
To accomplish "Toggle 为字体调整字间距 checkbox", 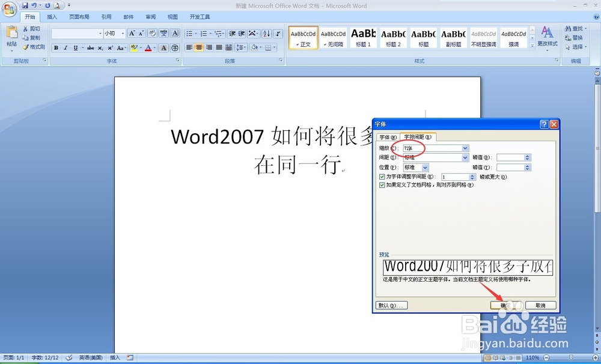I will 382,177.
